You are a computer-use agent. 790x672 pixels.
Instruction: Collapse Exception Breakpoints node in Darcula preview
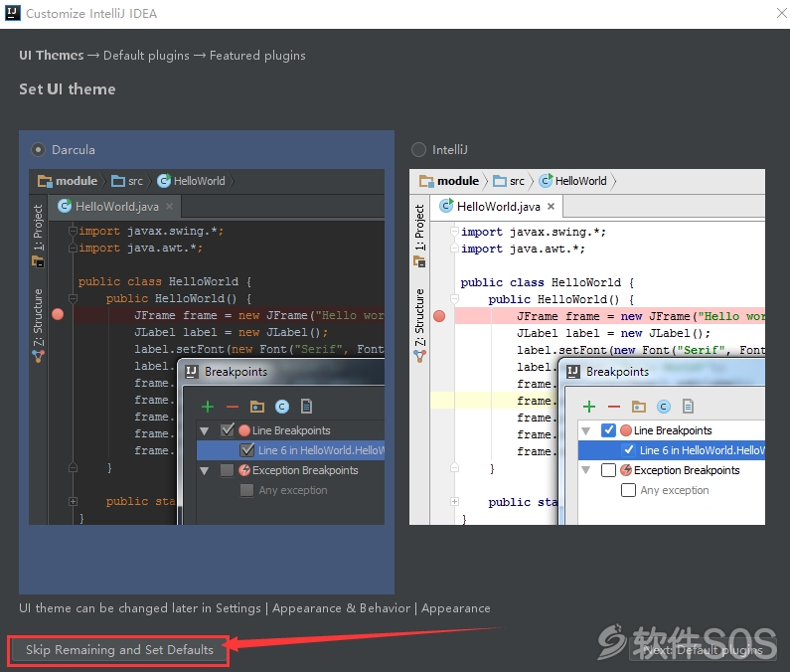[204, 471]
